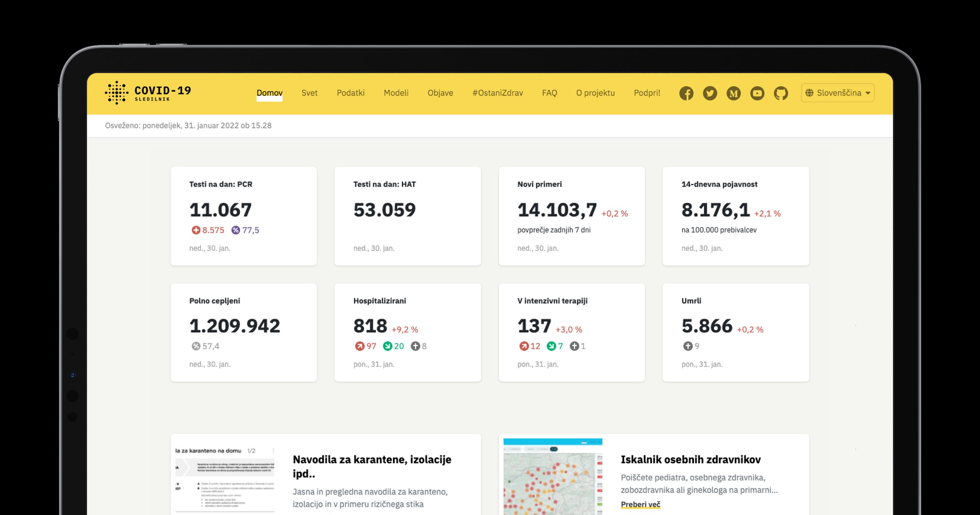Click the Umrli statistics card
Image resolution: width=980 pixels, height=515 pixels.
(x=735, y=332)
